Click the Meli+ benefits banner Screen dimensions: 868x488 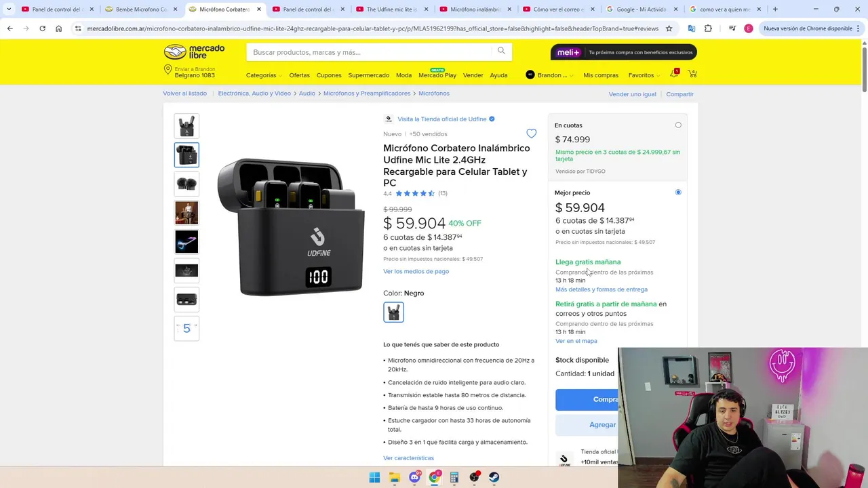click(x=623, y=52)
